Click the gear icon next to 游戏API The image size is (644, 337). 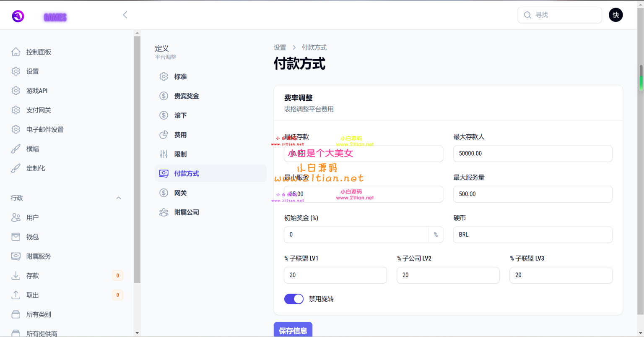click(x=16, y=91)
